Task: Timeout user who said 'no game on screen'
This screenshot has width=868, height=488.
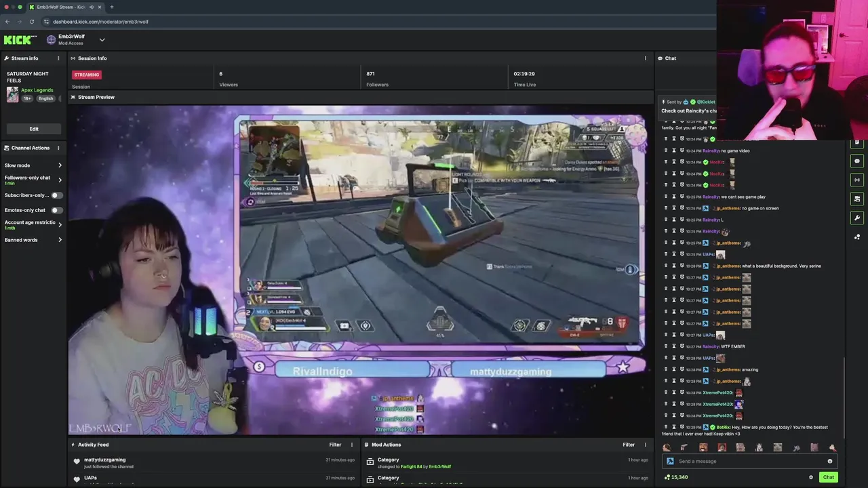Action: click(673, 208)
